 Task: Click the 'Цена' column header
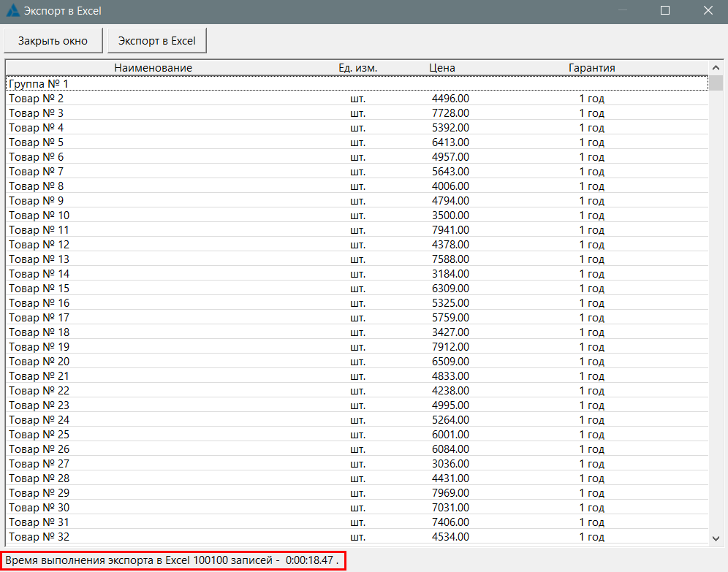click(x=442, y=68)
